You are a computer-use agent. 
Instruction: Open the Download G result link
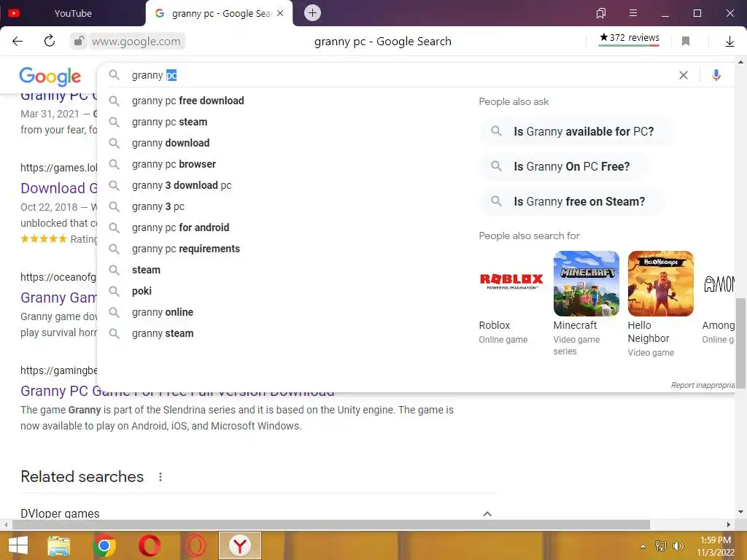click(59, 188)
